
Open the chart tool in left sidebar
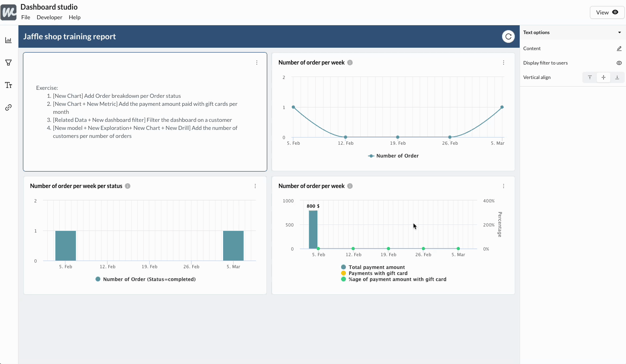pos(8,40)
